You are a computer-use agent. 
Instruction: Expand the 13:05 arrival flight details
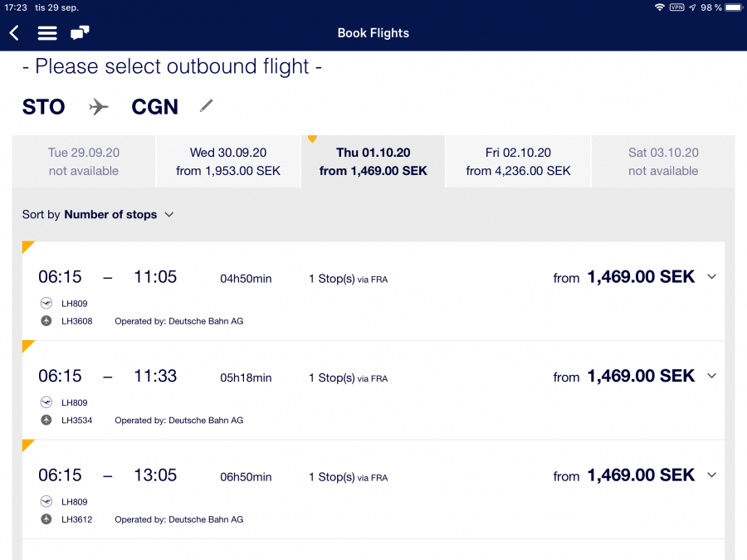pyautogui.click(x=711, y=475)
